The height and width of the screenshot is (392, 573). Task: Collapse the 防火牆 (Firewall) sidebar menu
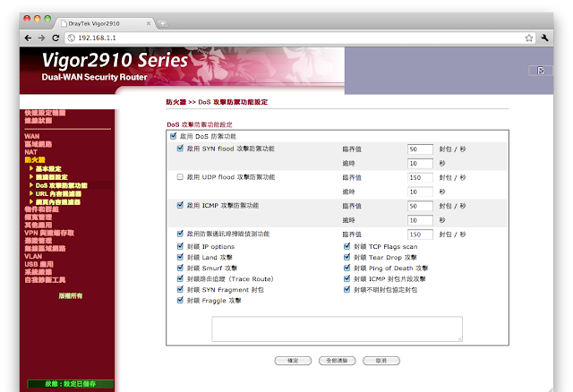coord(35,159)
